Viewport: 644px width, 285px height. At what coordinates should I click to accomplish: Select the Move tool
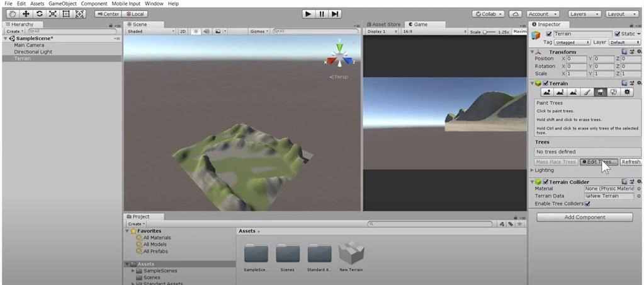click(26, 14)
